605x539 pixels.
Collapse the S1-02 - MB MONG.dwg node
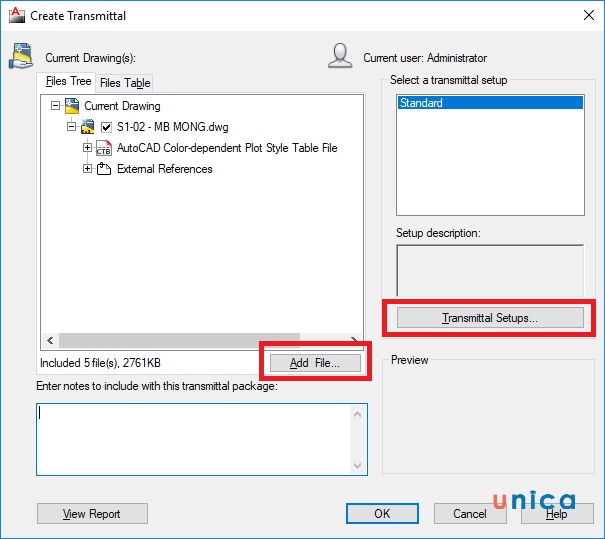71,127
